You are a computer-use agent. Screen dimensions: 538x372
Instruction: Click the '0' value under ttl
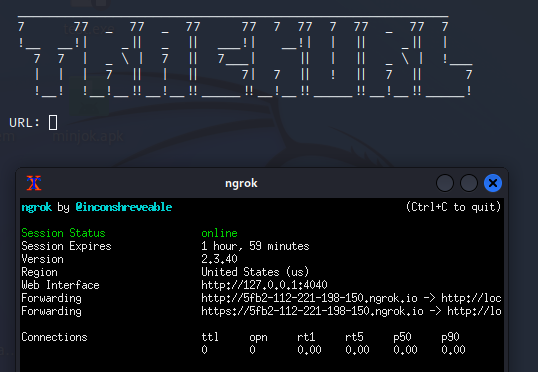pyautogui.click(x=204, y=350)
